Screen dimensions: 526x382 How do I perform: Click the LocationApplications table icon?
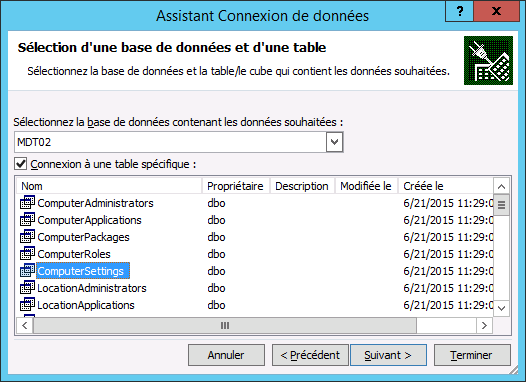(x=27, y=305)
